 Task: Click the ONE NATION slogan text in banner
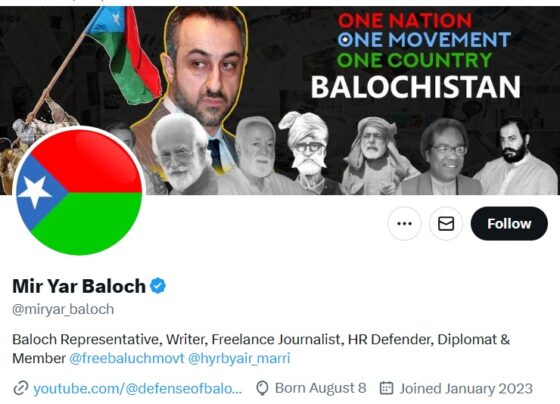[x=405, y=20]
